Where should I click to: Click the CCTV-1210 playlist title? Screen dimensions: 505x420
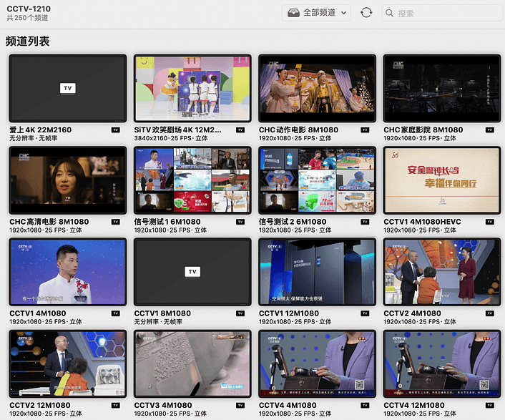pos(29,9)
